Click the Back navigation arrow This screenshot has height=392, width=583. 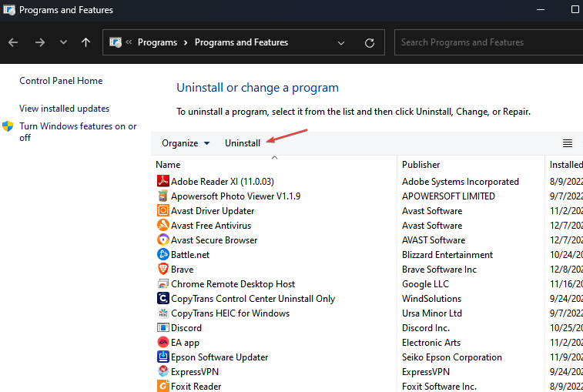(x=13, y=43)
